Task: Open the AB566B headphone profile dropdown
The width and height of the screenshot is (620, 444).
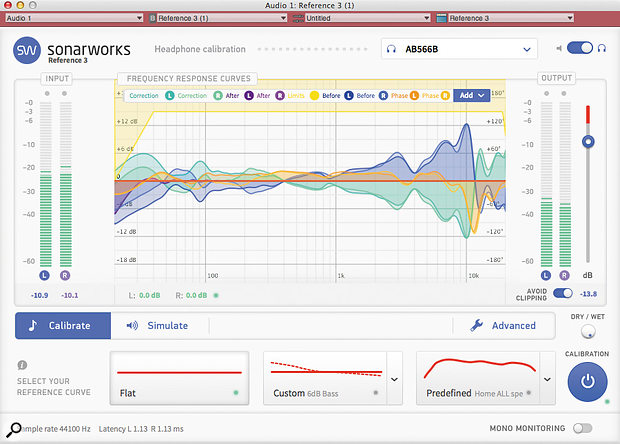Action: pyautogui.click(x=459, y=49)
